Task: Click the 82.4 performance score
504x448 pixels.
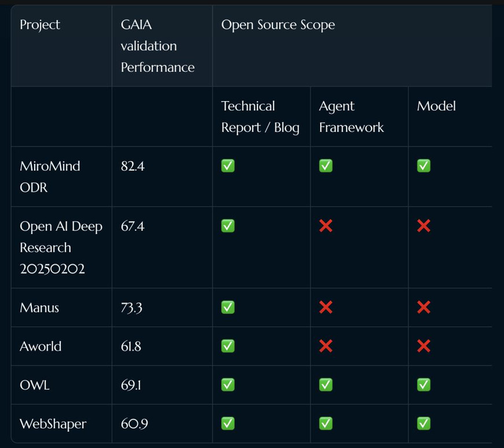Action: [x=133, y=166]
